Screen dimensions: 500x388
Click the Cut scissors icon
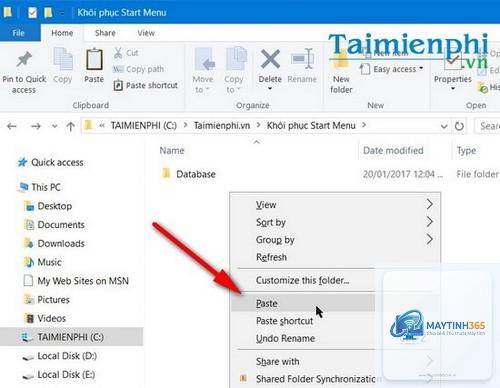[x=118, y=53]
